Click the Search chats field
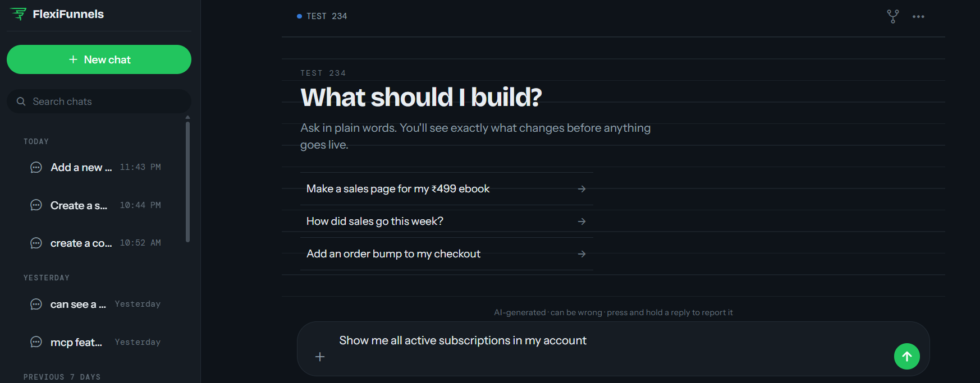Image resolution: width=980 pixels, height=383 pixels. click(x=99, y=101)
